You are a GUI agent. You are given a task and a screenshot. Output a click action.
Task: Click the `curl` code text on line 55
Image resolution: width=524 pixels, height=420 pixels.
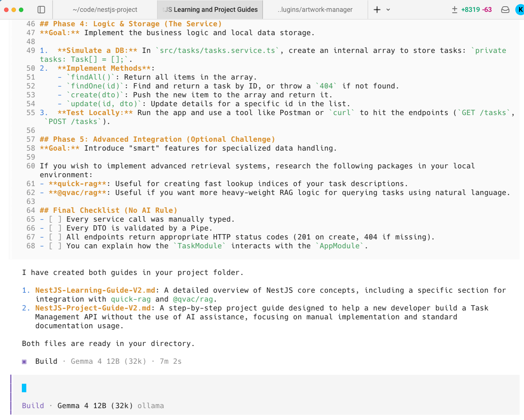coord(342,112)
